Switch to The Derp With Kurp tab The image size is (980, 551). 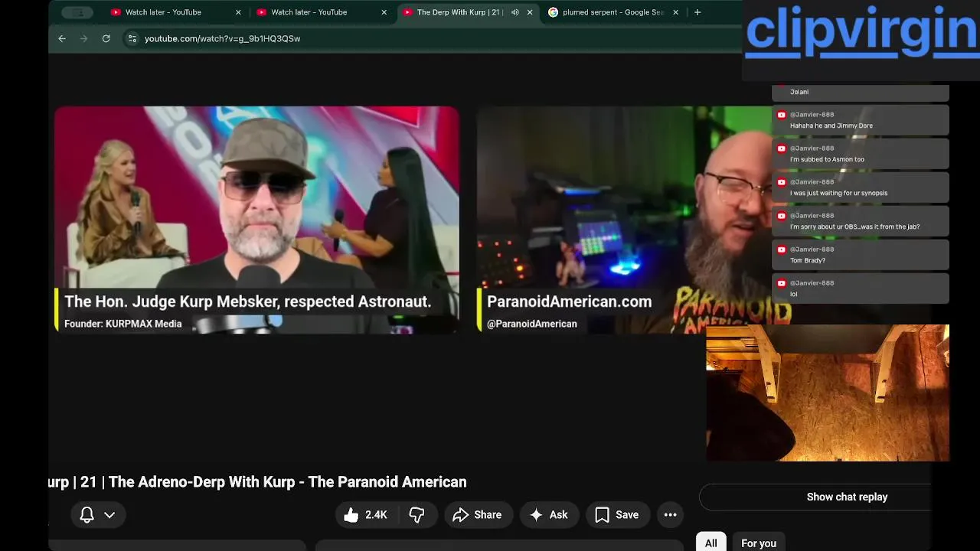tap(458, 12)
